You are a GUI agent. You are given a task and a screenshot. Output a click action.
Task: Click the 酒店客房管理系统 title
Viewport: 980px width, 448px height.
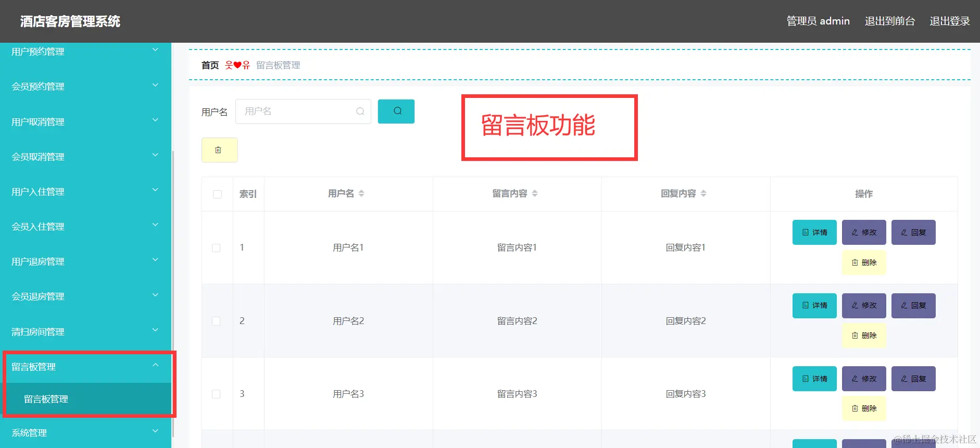(x=70, y=21)
